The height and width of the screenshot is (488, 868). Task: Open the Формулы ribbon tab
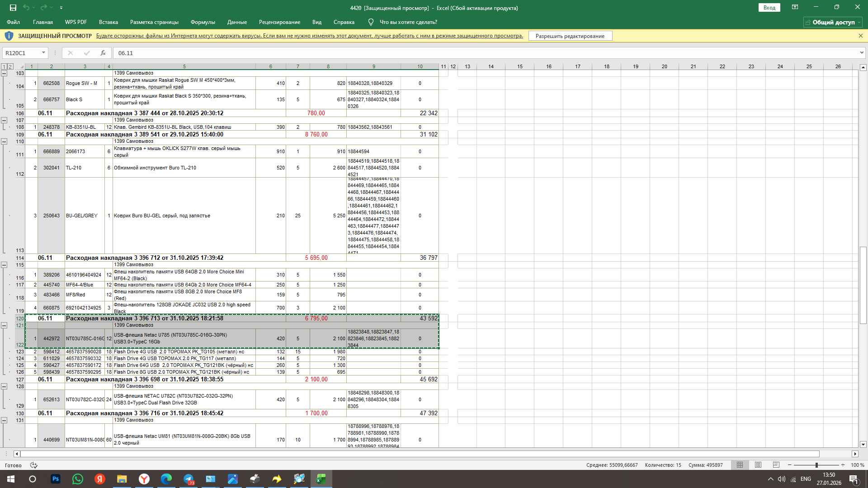pyautogui.click(x=203, y=22)
